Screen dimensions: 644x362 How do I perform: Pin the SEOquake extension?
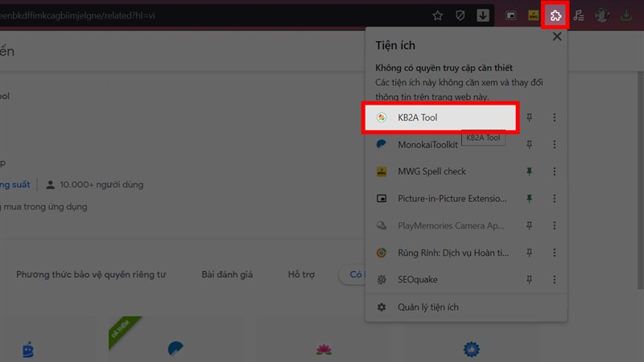point(530,279)
